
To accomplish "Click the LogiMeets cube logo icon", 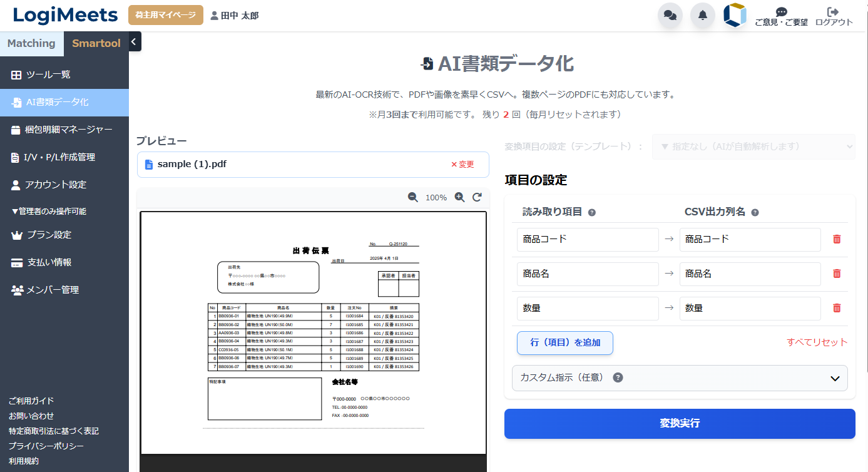I will tap(735, 15).
